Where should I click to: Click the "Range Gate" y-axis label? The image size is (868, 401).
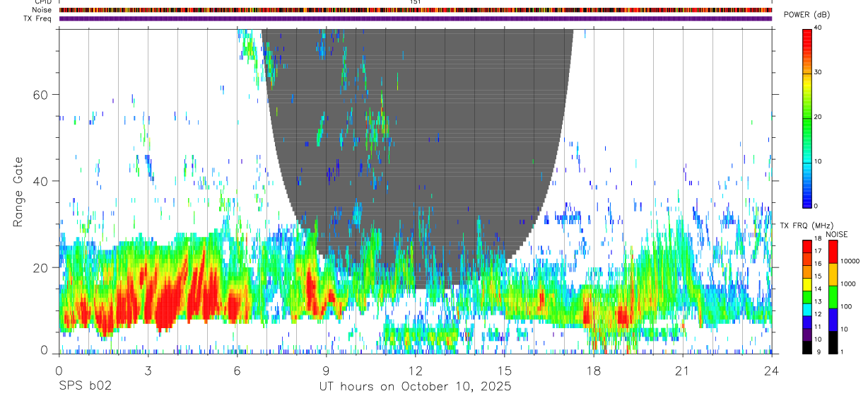click(x=18, y=192)
